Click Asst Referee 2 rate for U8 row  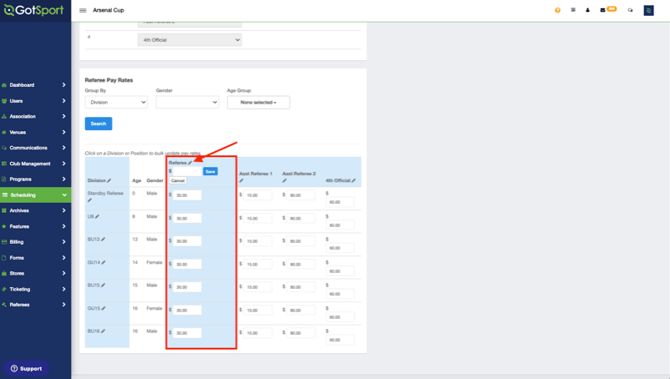(x=301, y=218)
